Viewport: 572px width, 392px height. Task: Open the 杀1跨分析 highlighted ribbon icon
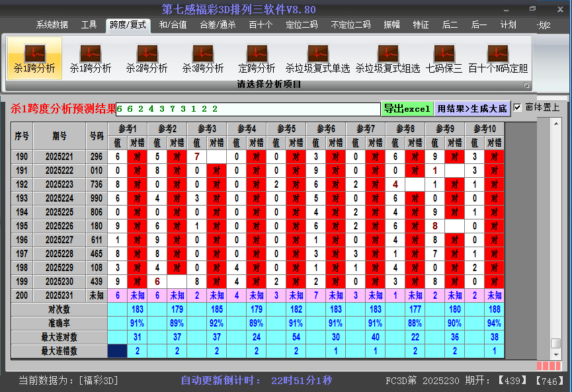[34, 58]
